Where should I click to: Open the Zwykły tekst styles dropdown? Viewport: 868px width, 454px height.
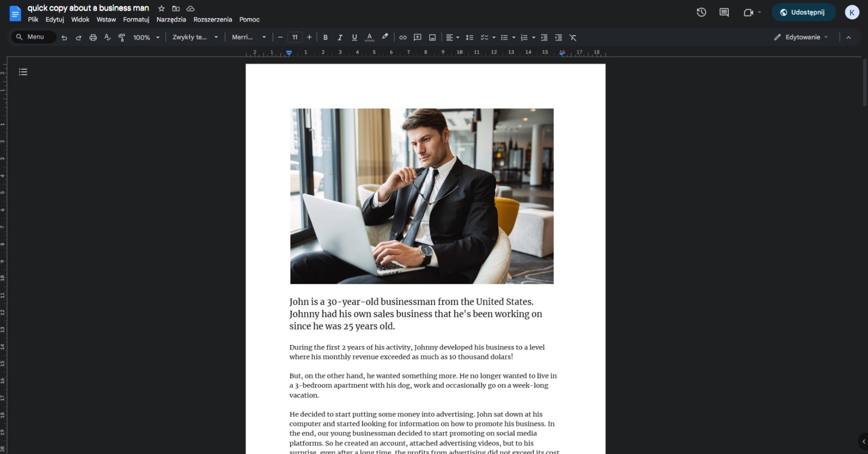point(195,37)
